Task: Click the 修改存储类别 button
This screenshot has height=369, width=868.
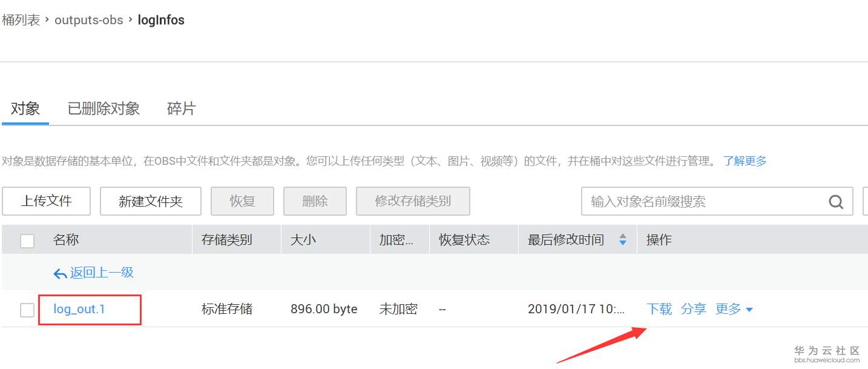Action: click(413, 201)
